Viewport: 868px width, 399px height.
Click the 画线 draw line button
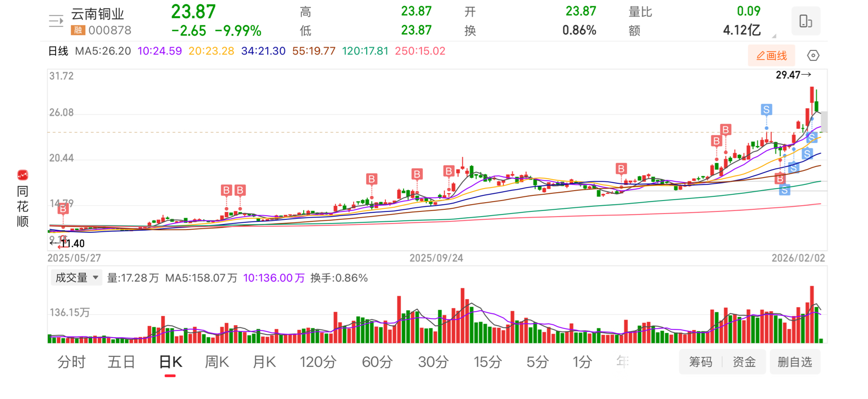(x=772, y=56)
